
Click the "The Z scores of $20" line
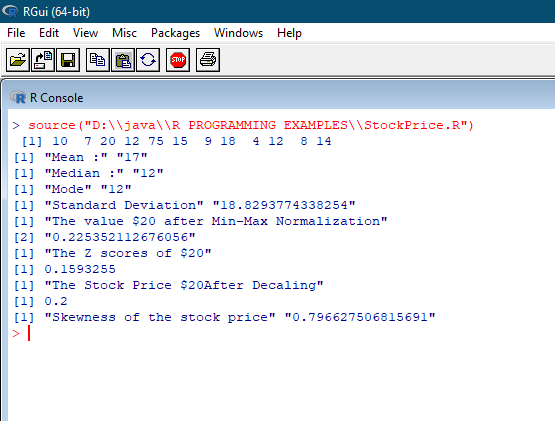(113, 253)
